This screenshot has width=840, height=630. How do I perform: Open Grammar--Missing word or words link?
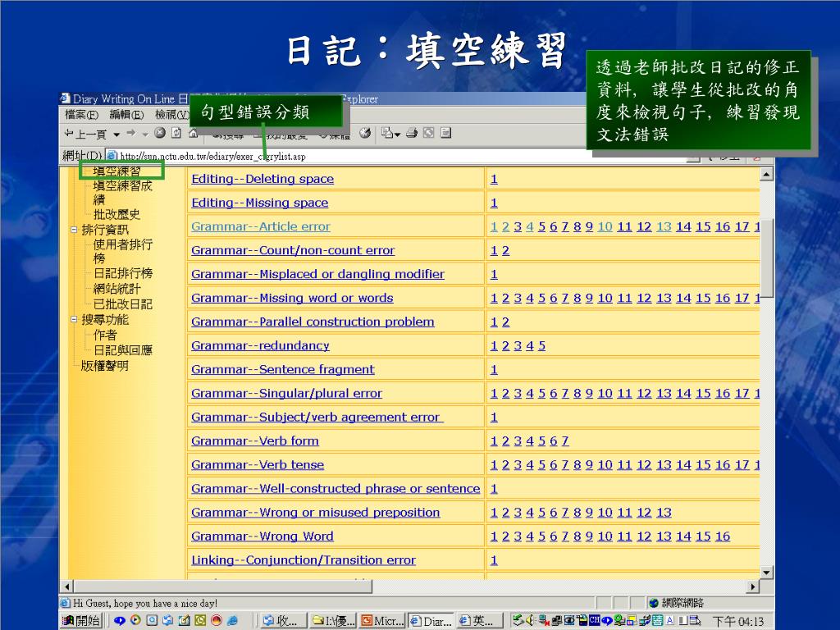tap(292, 298)
